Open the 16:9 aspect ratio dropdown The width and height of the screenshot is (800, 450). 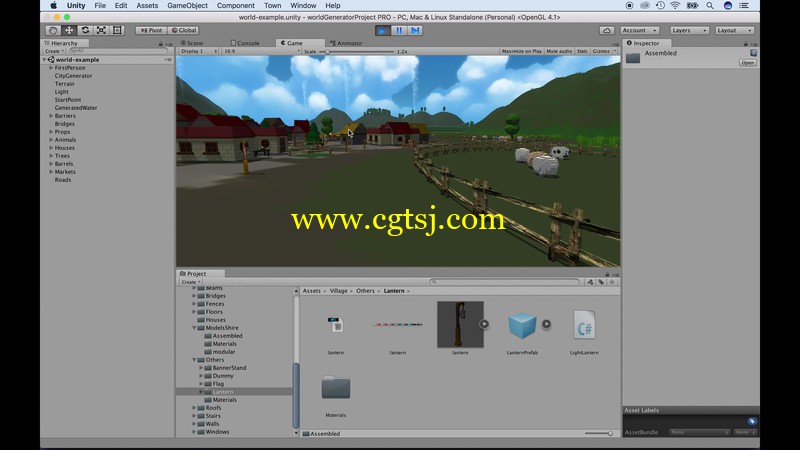(x=262, y=51)
